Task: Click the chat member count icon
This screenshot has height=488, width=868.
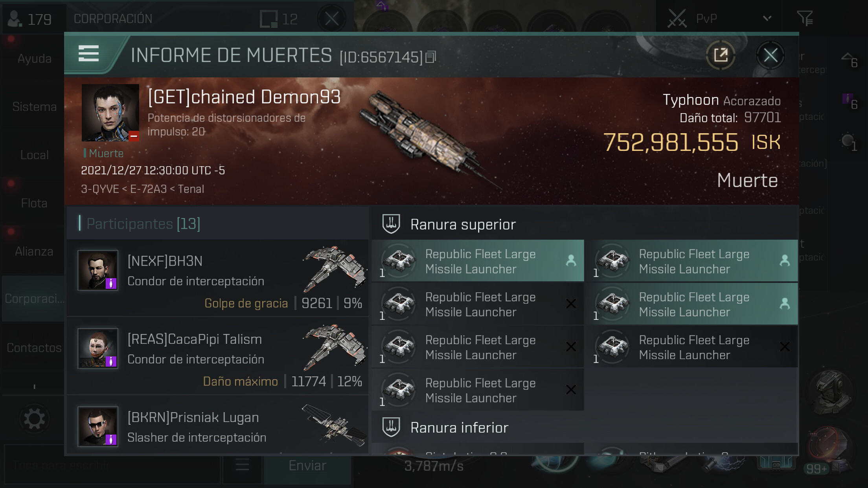Action: pyautogui.click(x=15, y=18)
